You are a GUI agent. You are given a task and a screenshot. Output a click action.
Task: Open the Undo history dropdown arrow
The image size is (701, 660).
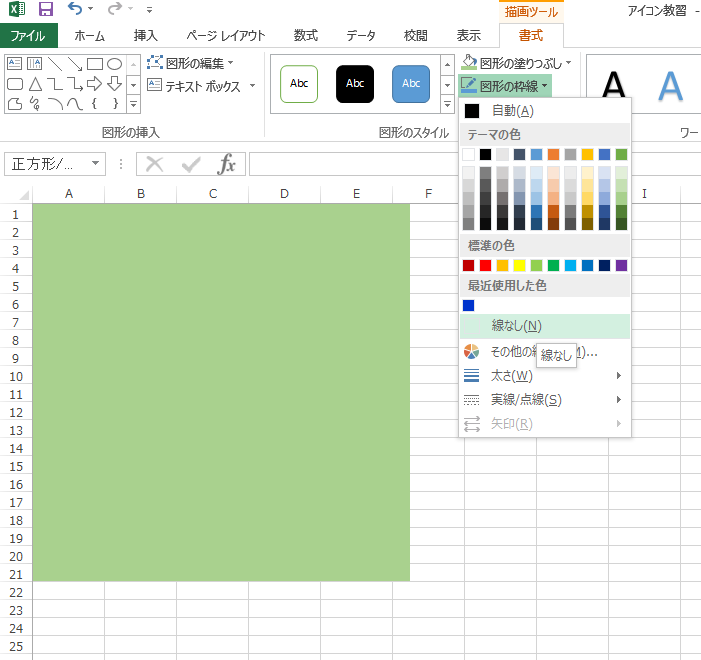(x=91, y=8)
